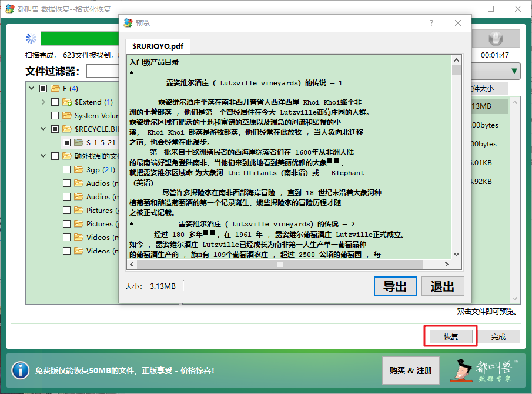The height and width of the screenshot is (394, 532).
Task: Click the 恢复 recover button
Action: point(451,336)
